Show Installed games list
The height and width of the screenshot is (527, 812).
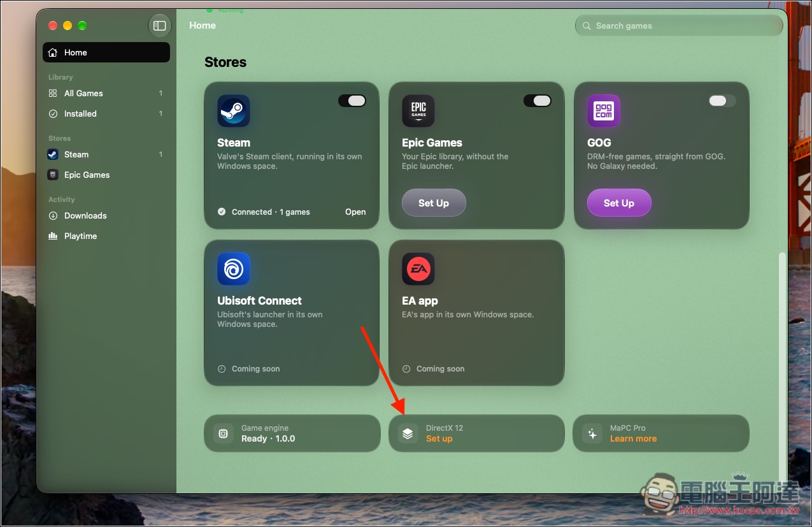pyautogui.click(x=106, y=113)
